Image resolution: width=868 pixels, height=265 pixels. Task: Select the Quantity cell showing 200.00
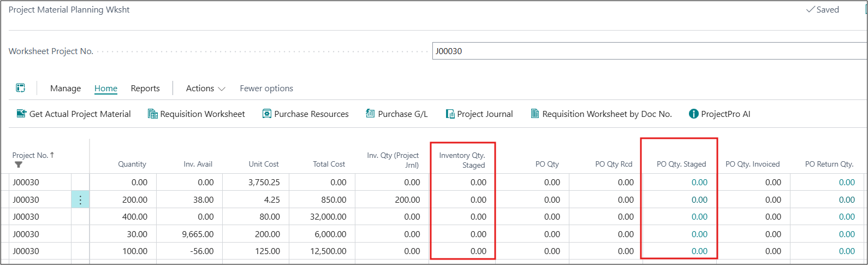click(x=134, y=200)
